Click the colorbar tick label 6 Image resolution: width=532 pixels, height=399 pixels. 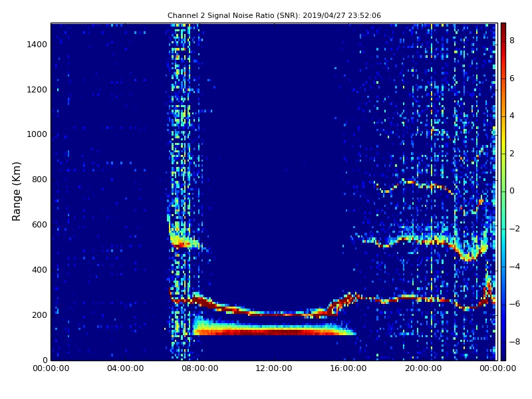pos(512,78)
